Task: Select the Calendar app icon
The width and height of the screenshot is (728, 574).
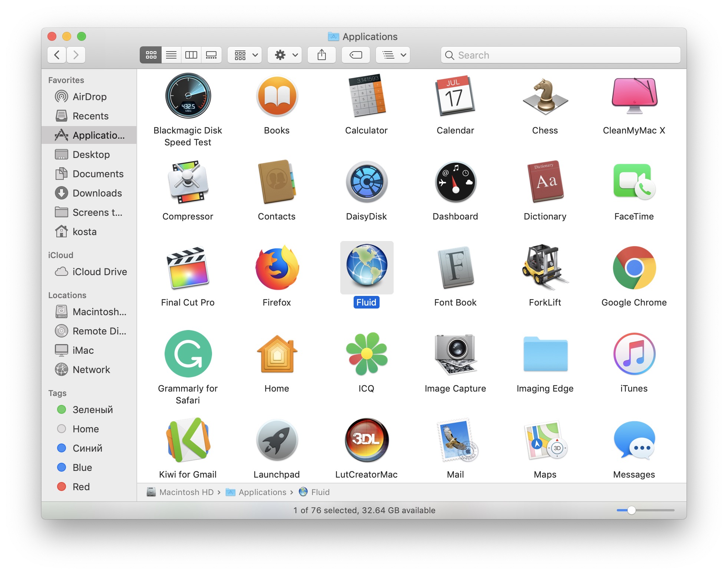Action: (455, 96)
